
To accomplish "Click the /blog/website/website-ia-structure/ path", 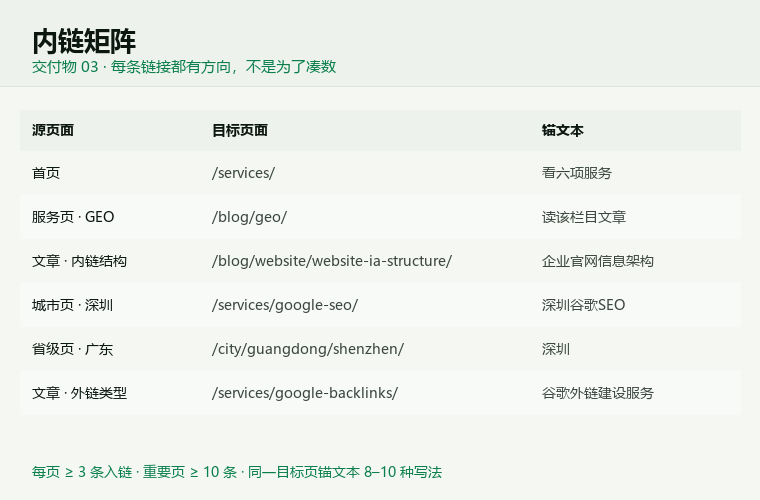I will pyautogui.click(x=332, y=261).
